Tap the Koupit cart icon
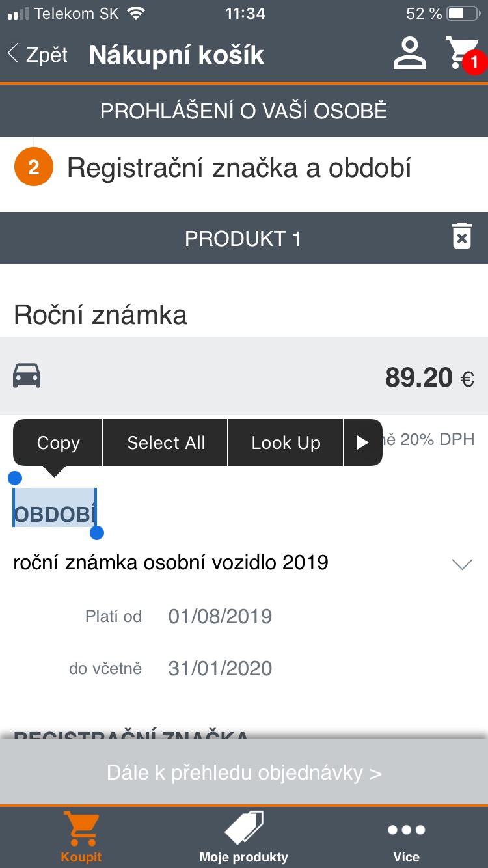 [81, 830]
